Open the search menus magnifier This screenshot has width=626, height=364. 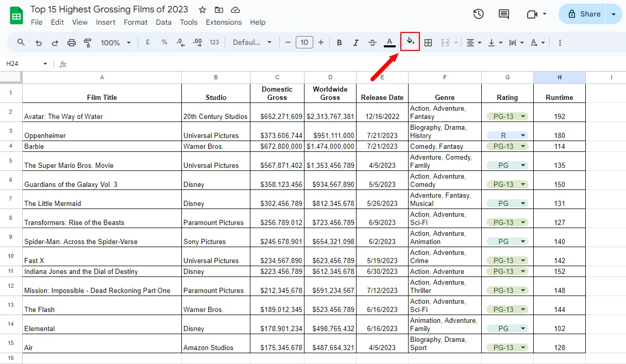(21, 42)
